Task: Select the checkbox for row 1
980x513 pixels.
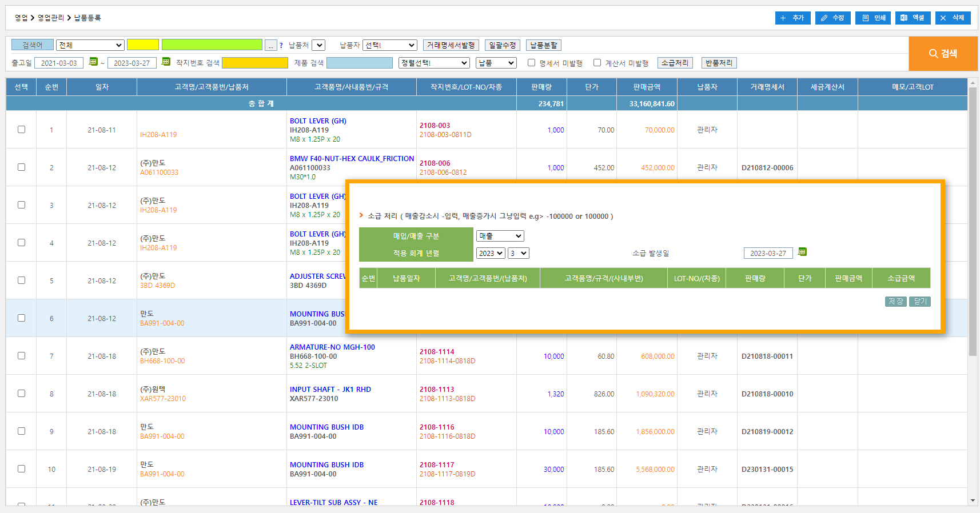Action: 21,130
